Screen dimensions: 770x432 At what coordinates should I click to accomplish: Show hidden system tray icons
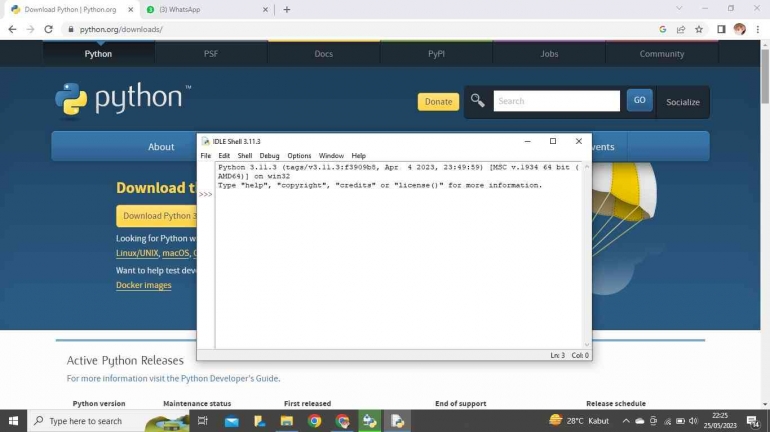pyautogui.click(x=626, y=421)
